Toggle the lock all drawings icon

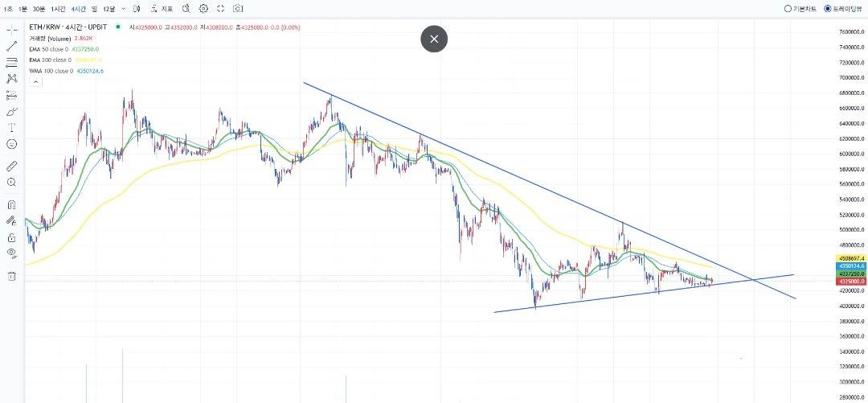pyautogui.click(x=11, y=237)
